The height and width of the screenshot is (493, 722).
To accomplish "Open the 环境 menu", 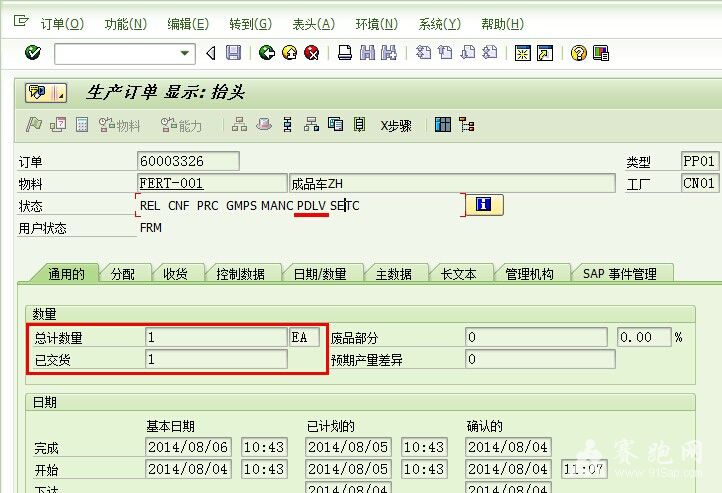I will click(376, 24).
